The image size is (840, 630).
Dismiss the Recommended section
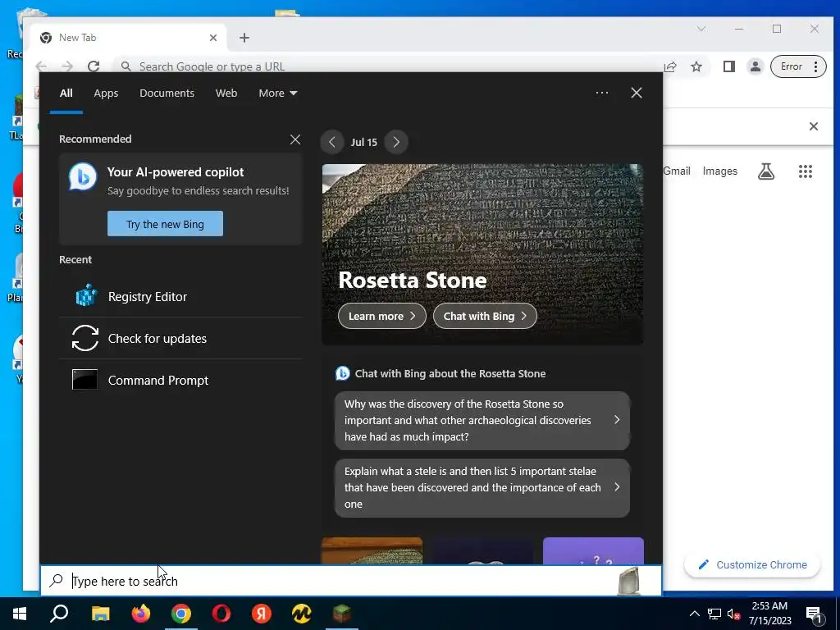pos(295,139)
